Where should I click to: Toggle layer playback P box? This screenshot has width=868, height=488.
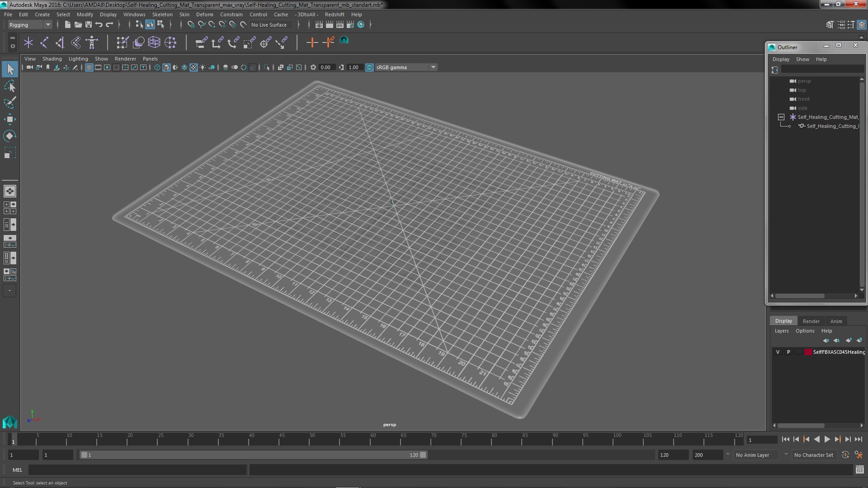788,352
